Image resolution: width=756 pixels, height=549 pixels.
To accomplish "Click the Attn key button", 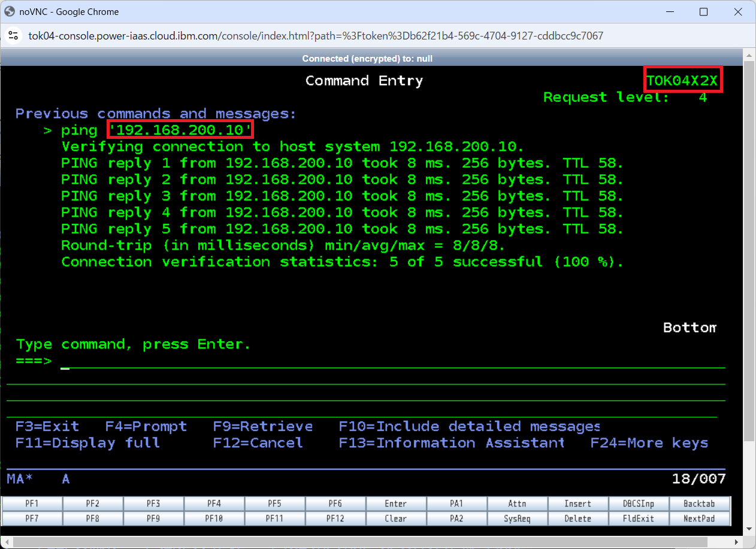I will (517, 503).
